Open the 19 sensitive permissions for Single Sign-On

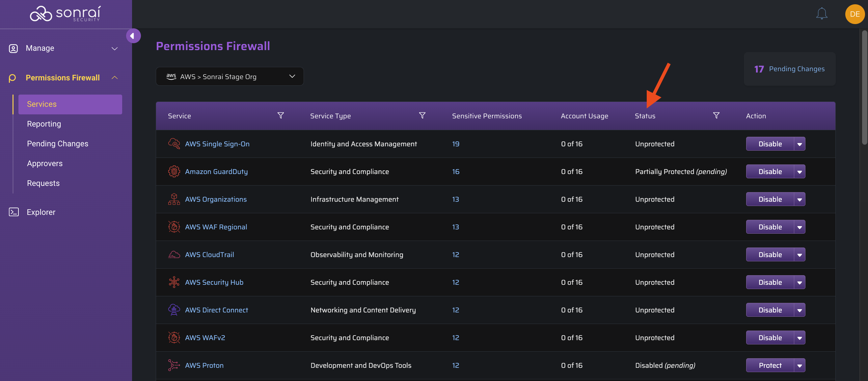(x=455, y=144)
